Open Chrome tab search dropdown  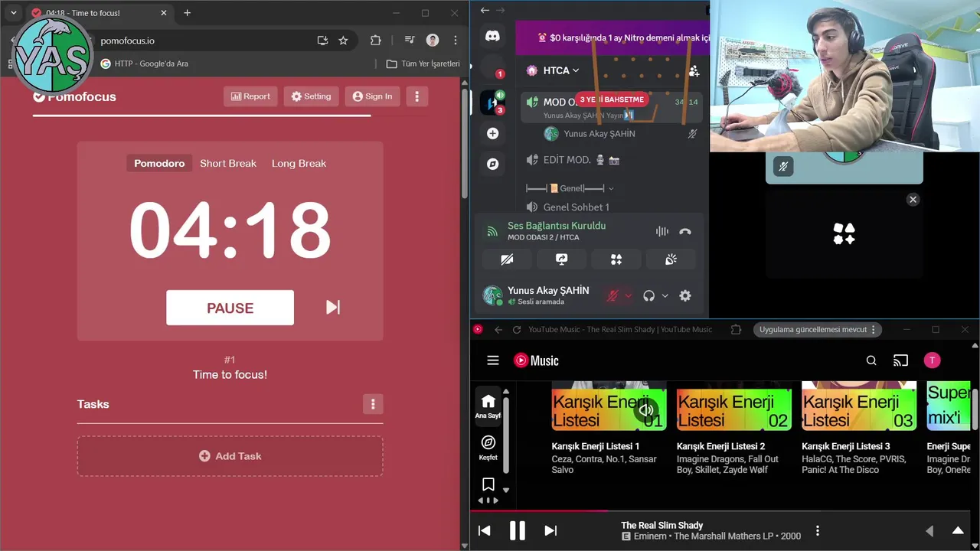(13, 13)
